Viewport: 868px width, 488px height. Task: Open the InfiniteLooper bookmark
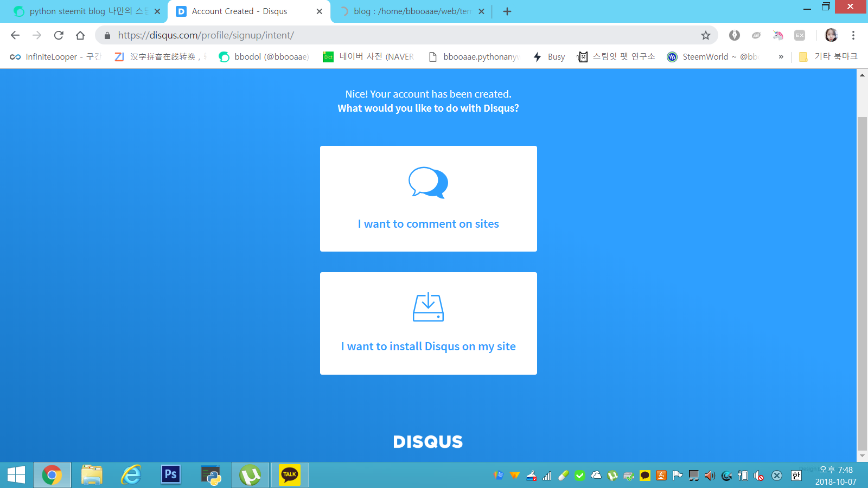click(x=55, y=57)
